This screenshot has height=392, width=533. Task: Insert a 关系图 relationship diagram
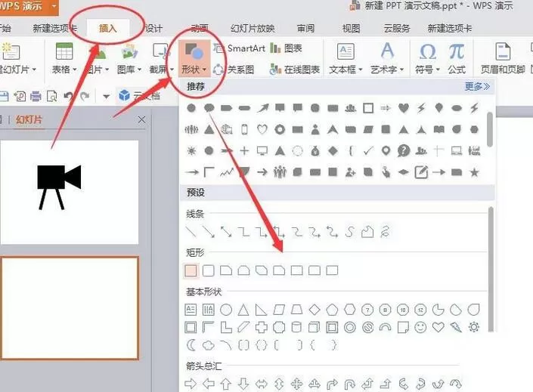point(234,69)
